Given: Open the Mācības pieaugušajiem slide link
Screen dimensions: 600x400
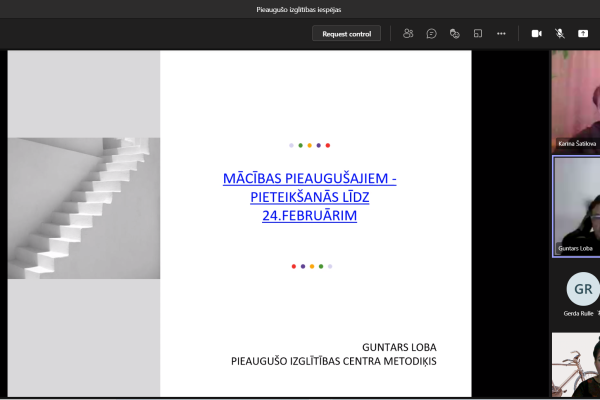Looking at the screenshot, I should tap(309, 196).
